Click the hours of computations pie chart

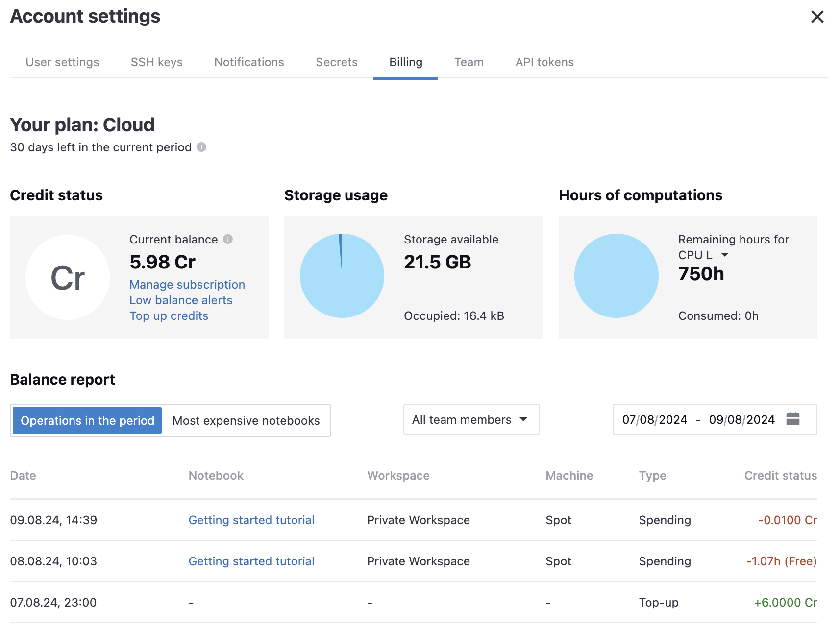[x=616, y=276]
